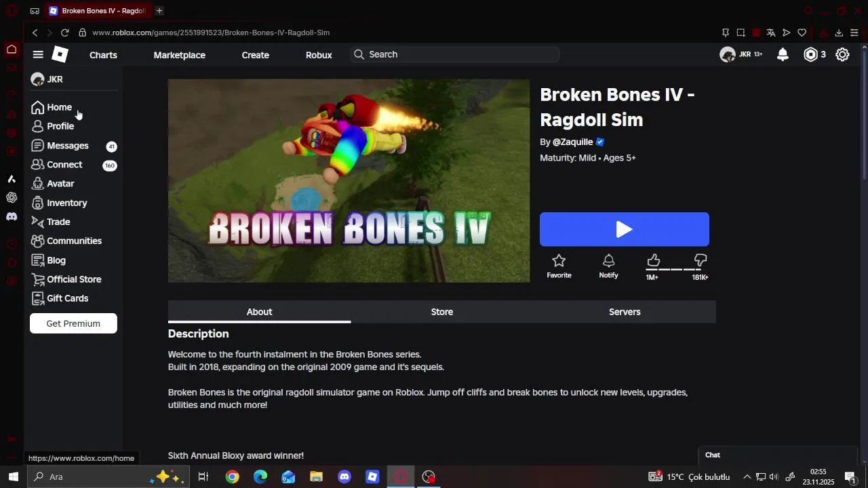Open Opera easy setup sliders icon
868x488 pixels.
(x=854, y=33)
